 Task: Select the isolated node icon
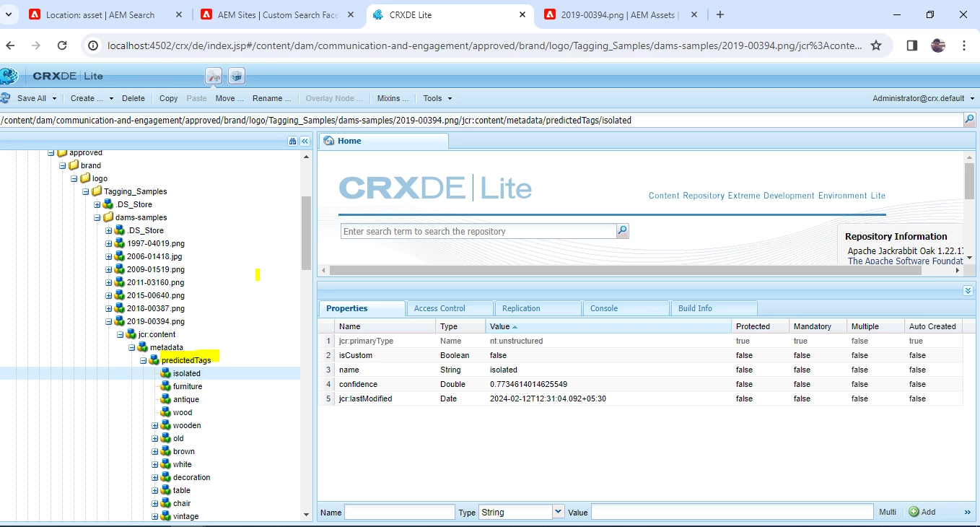point(166,373)
